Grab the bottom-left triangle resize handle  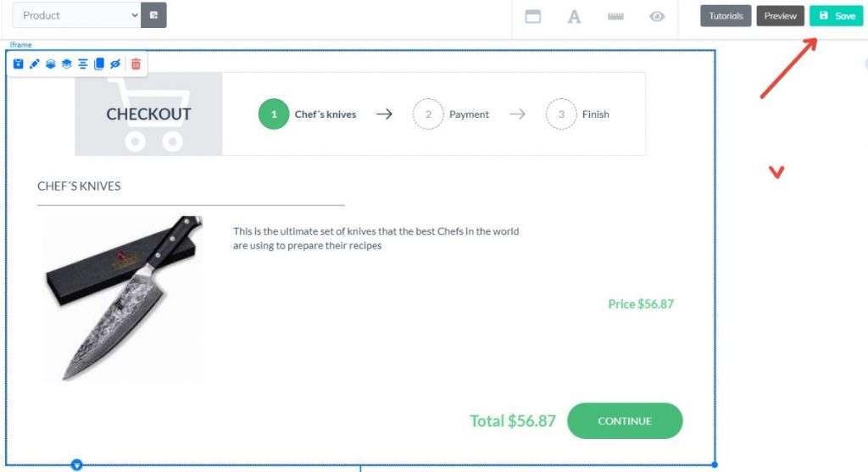click(x=77, y=465)
